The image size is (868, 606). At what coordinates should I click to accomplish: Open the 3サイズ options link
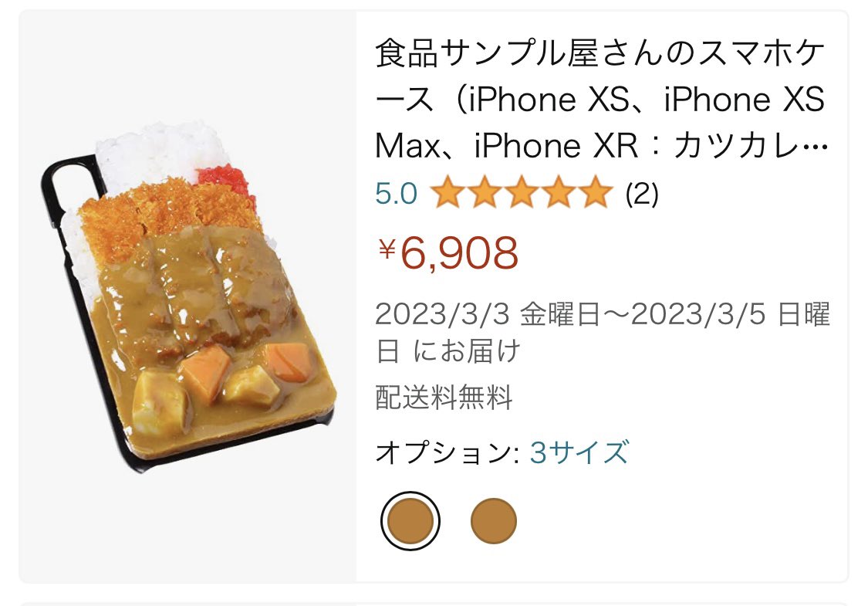(x=579, y=452)
